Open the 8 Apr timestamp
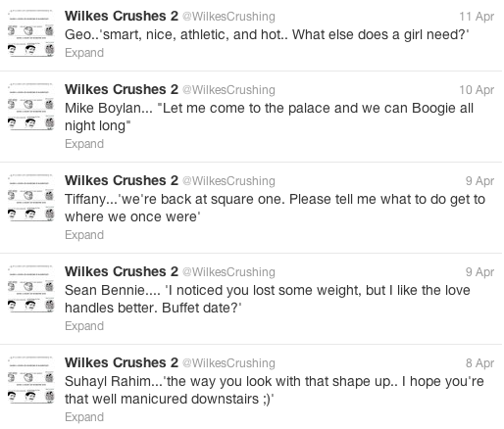The height and width of the screenshot is (429, 504). (479, 363)
